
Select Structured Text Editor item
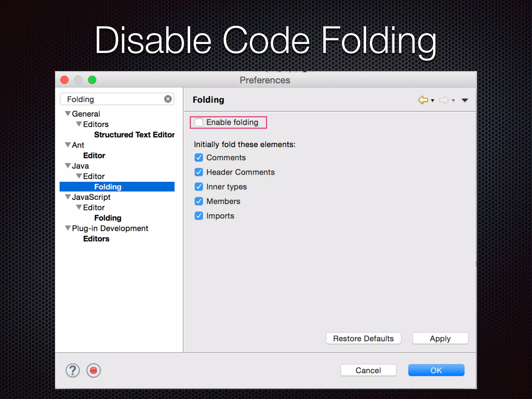[x=134, y=135]
